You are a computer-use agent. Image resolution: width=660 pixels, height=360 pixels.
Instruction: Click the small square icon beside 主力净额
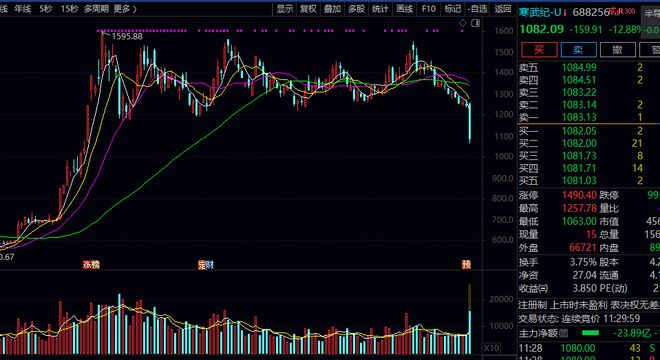[564, 333]
